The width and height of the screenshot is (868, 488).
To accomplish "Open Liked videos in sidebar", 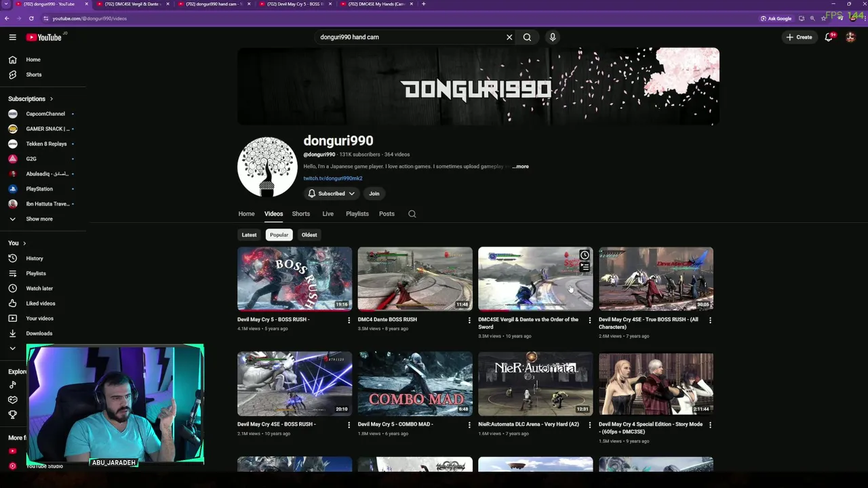I will coord(40,303).
